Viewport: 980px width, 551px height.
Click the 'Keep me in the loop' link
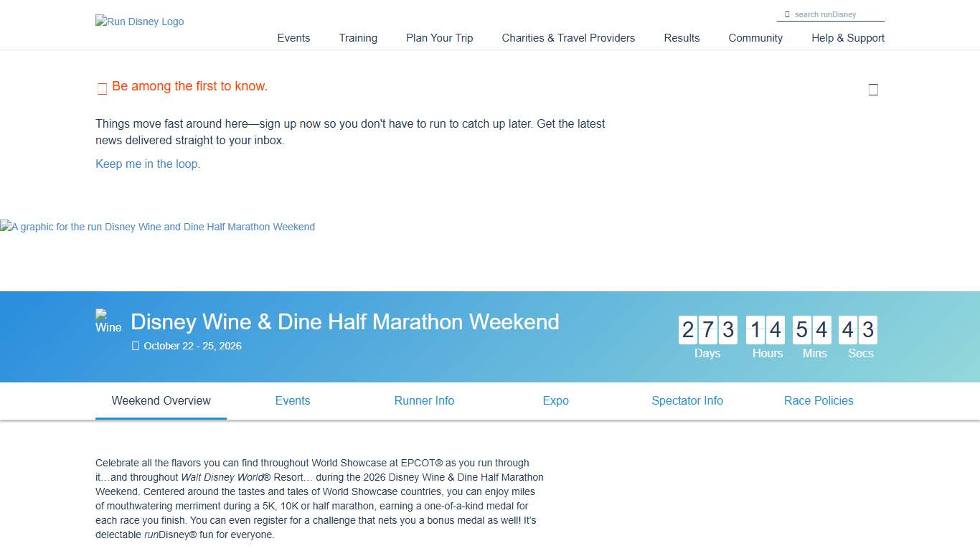(147, 164)
